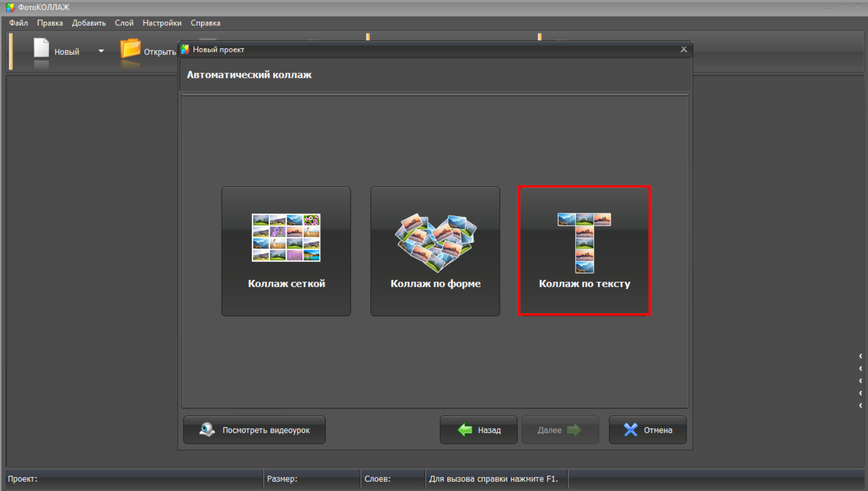
Task: Open the Правка menu
Action: 50,23
